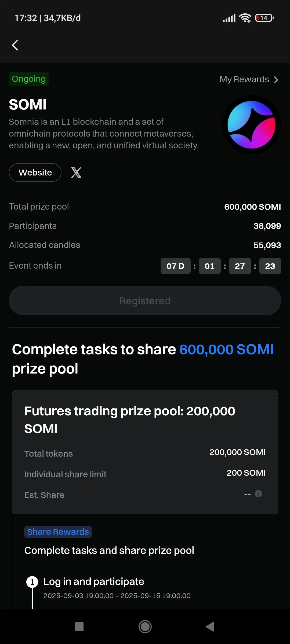Tap step 1 Log in and participate
Image resolution: width=290 pixels, height=644 pixels.
pyautogui.click(x=94, y=582)
